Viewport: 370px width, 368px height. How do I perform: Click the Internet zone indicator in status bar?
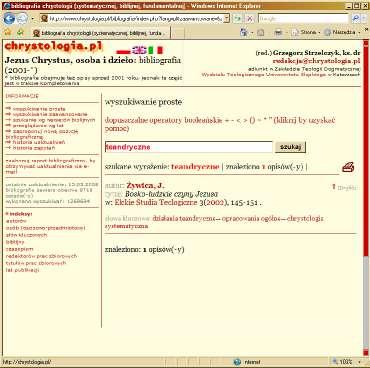click(x=248, y=362)
